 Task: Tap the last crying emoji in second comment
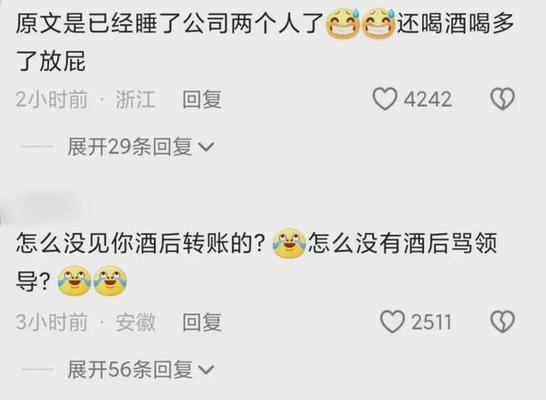coord(110,281)
